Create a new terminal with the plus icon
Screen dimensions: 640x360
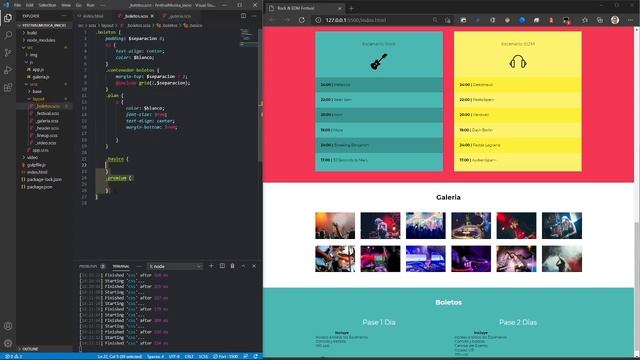211,266
